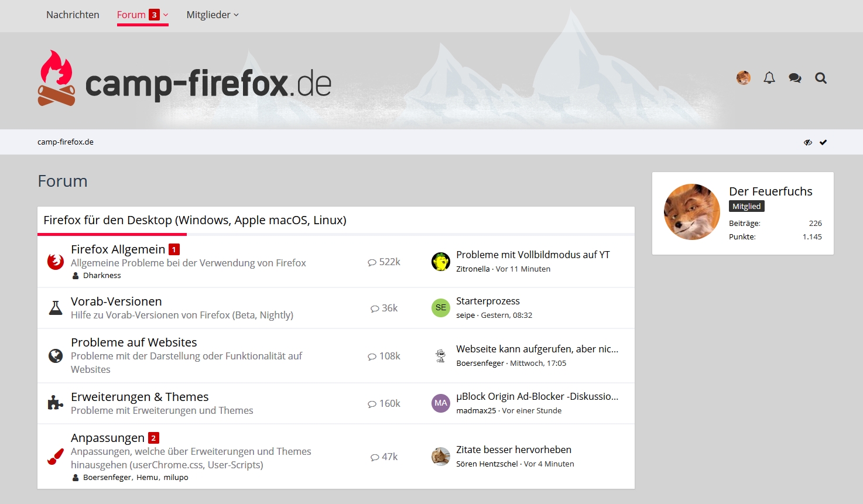This screenshot has height=504, width=863.
Task: Open thread Webseite kann aufgerufen, aber nic...
Action: [x=537, y=349]
